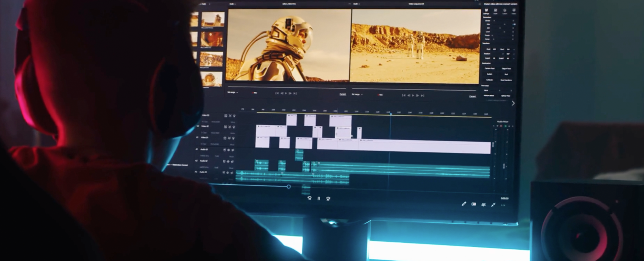This screenshot has width=644, height=261.
Task: Select the Motion detect option in Time warp
Action: [489, 95]
